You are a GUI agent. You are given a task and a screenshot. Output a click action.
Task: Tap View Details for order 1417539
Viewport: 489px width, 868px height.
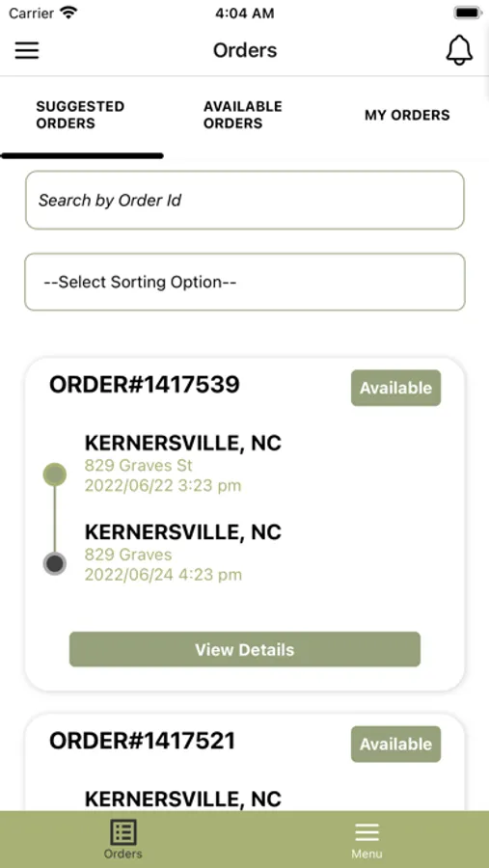[x=245, y=649]
